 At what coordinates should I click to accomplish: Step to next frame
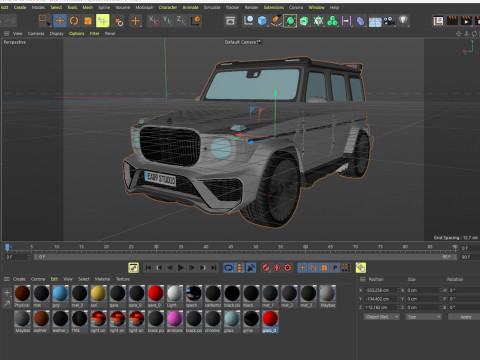click(x=192, y=267)
